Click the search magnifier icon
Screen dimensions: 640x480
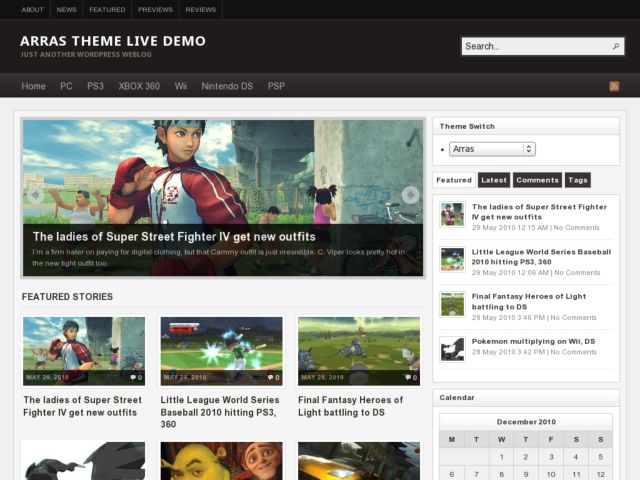coord(616,46)
